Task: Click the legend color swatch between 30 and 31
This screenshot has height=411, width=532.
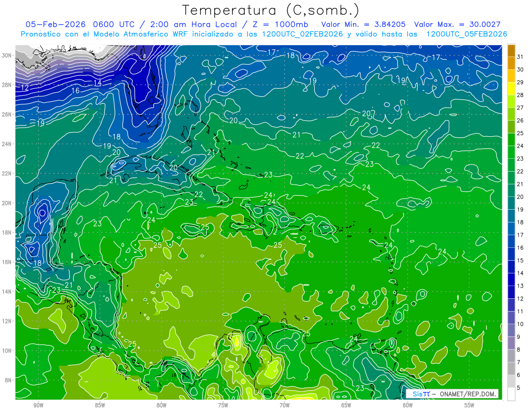Action: pos(511,63)
